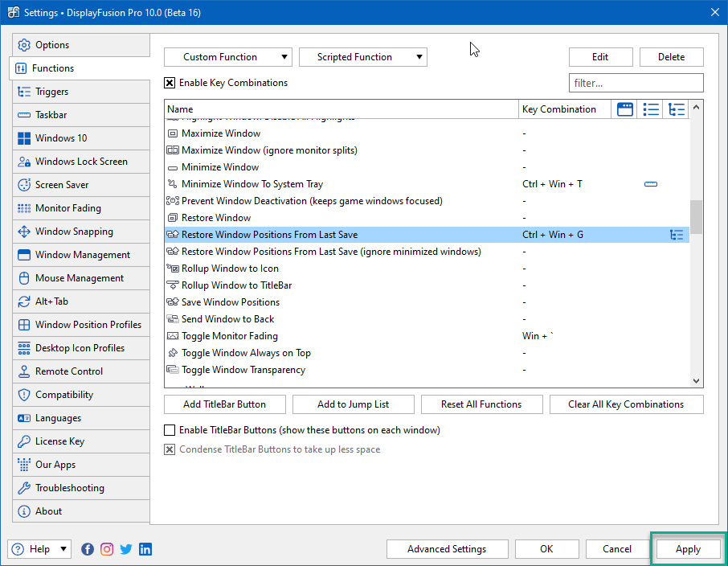
Task: Open the LinkedIn link icon
Action: pos(145,549)
